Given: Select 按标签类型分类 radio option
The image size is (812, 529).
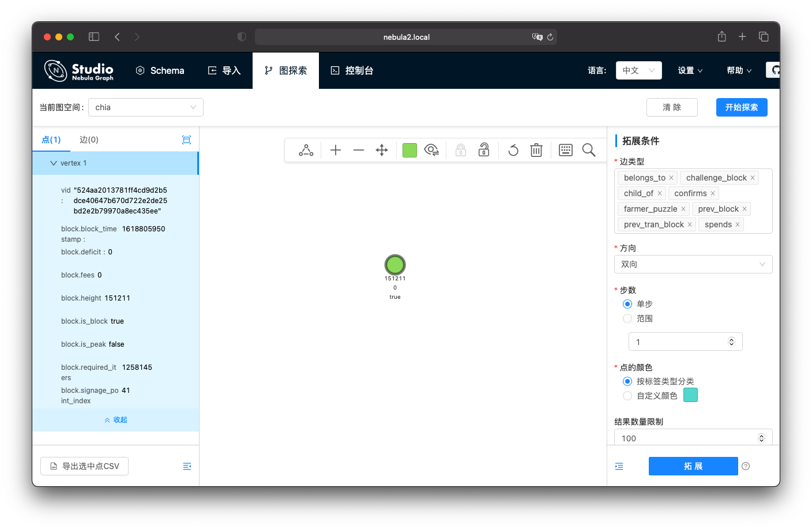Looking at the screenshot, I should pyautogui.click(x=627, y=381).
